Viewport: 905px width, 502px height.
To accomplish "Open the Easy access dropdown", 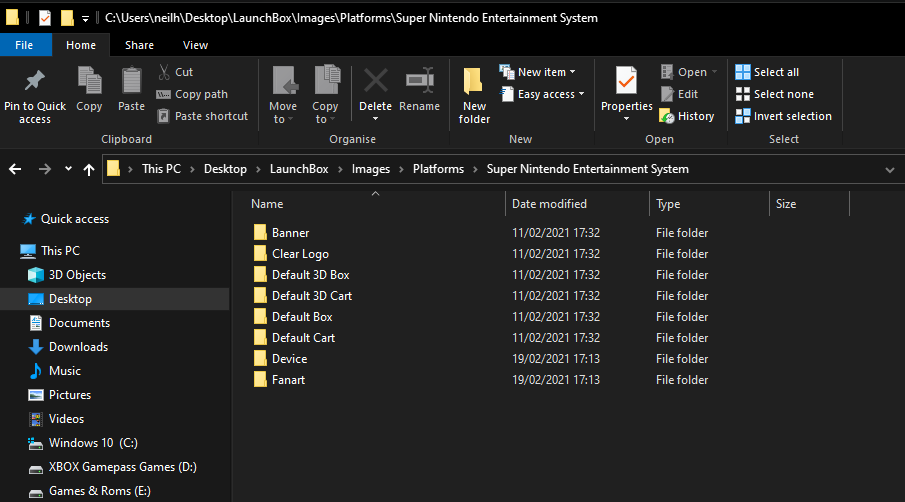I will click(542, 94).
